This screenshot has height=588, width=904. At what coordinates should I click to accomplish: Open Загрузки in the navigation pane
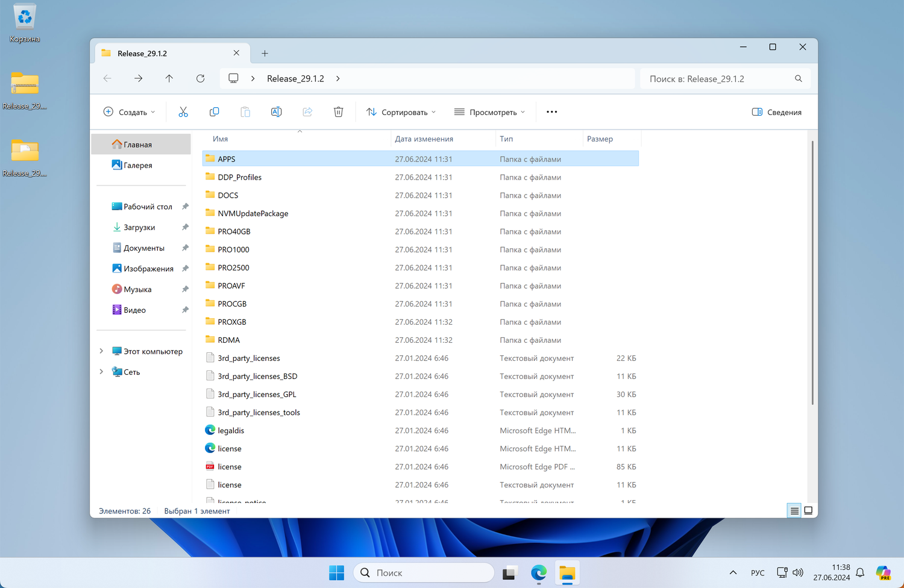tap(139, 227)
